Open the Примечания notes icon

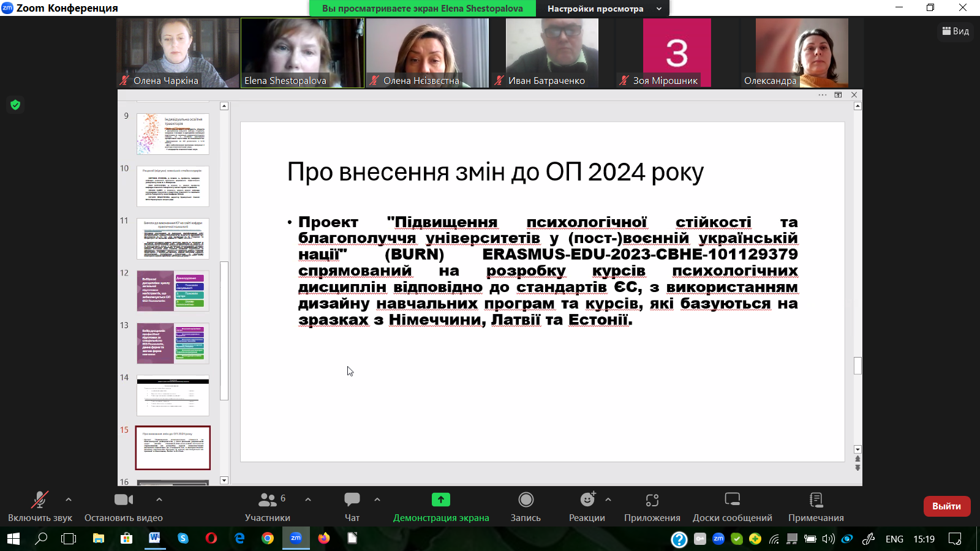816,500
